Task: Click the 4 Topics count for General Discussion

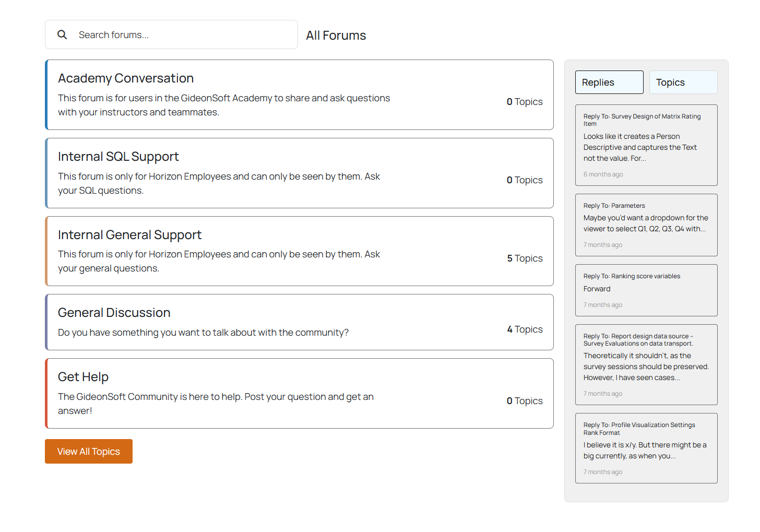Action: (525, 329)
